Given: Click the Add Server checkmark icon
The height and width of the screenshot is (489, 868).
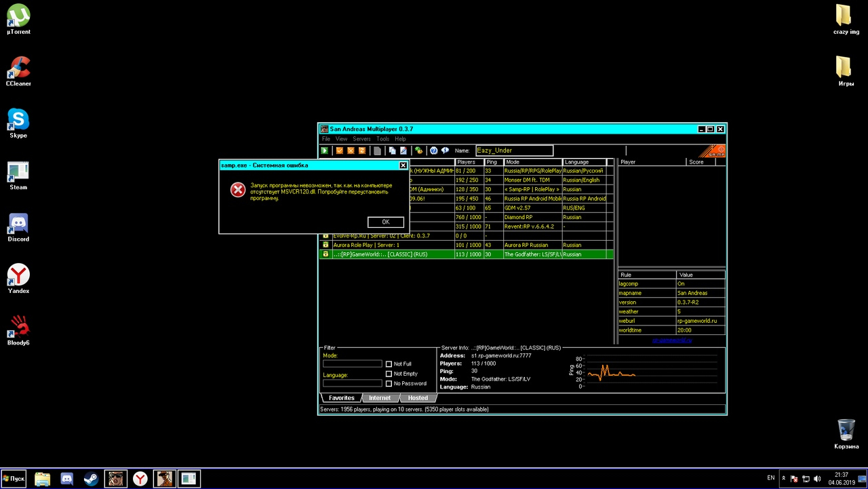Looking at the screenshot, I should click(x=340, y=151).
